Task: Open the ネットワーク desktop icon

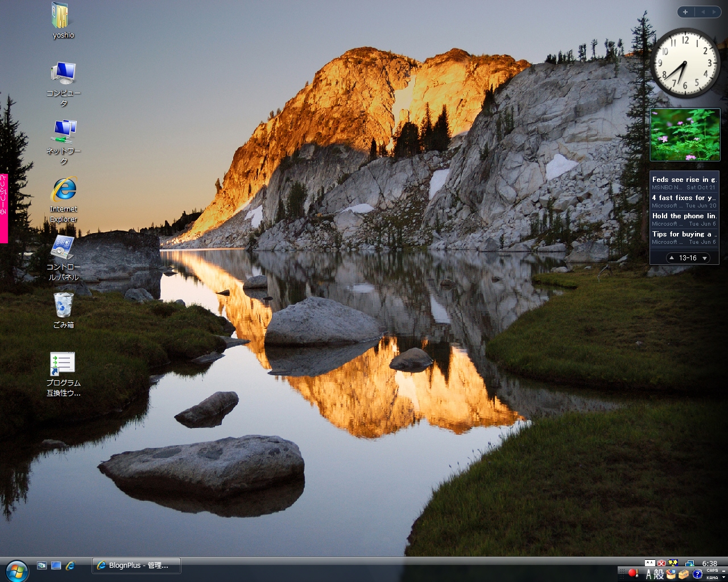Action: click(x=64, y=132)
